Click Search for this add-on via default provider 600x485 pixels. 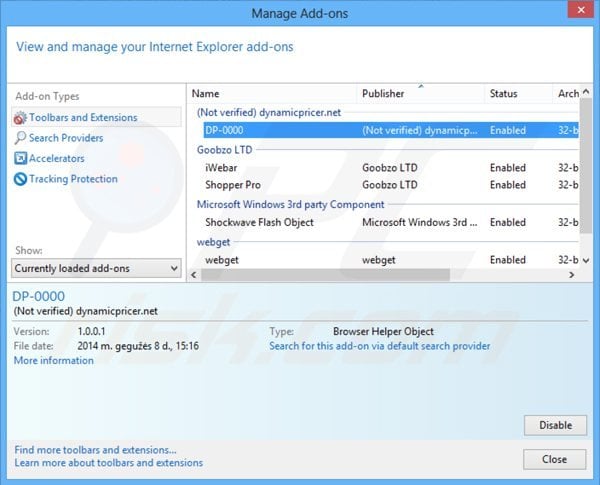coord(380,346)
